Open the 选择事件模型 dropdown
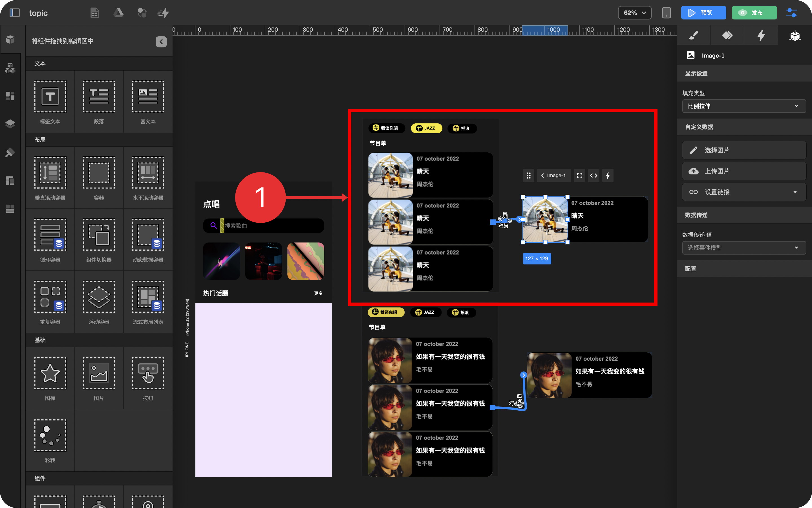Image resolution: width=812 pixels, height=508 pixels. coord(744,248)
